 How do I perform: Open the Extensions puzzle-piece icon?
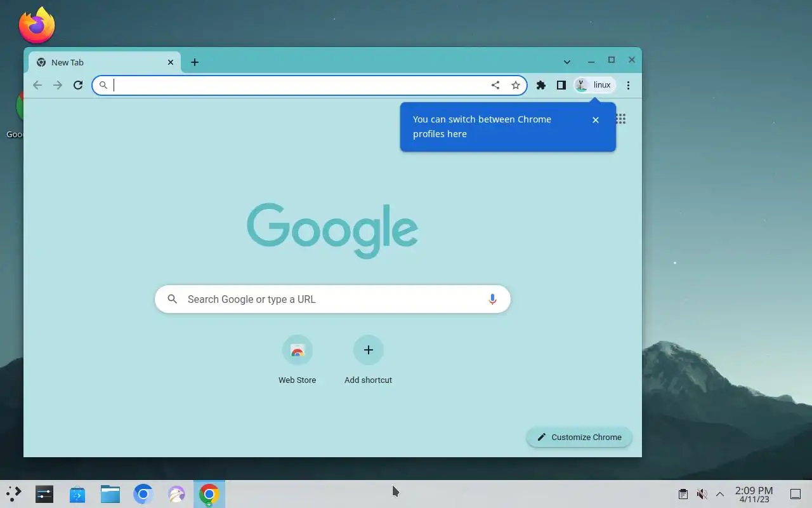point(541,85)
